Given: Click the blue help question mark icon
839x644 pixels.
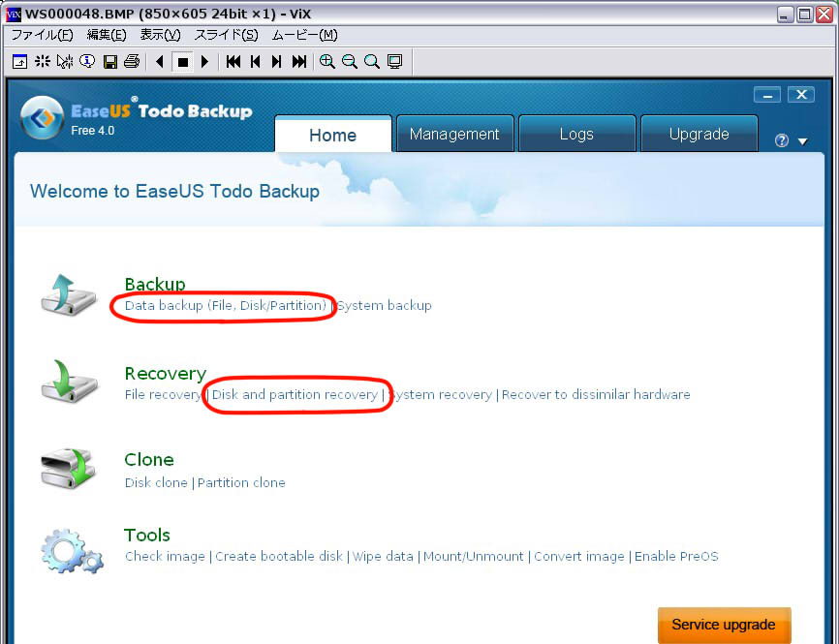Looking at the screenshot, I should click(x=782, y=140).
